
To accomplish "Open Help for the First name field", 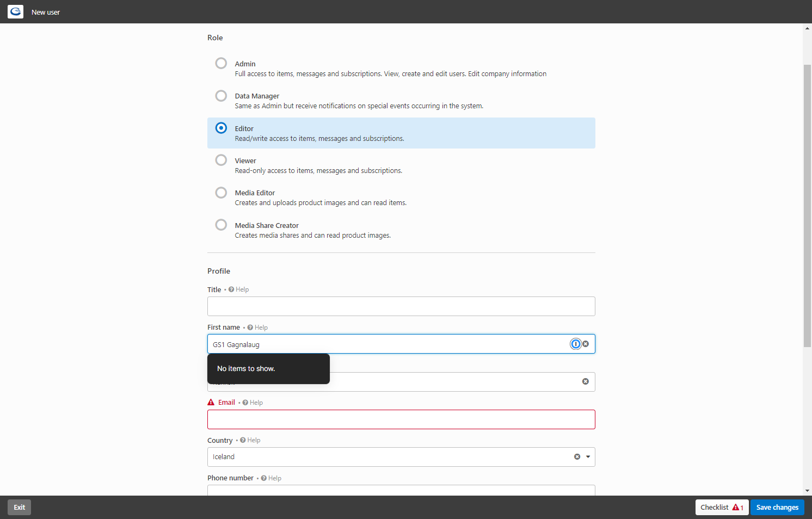I will click(x=257, y=328).
